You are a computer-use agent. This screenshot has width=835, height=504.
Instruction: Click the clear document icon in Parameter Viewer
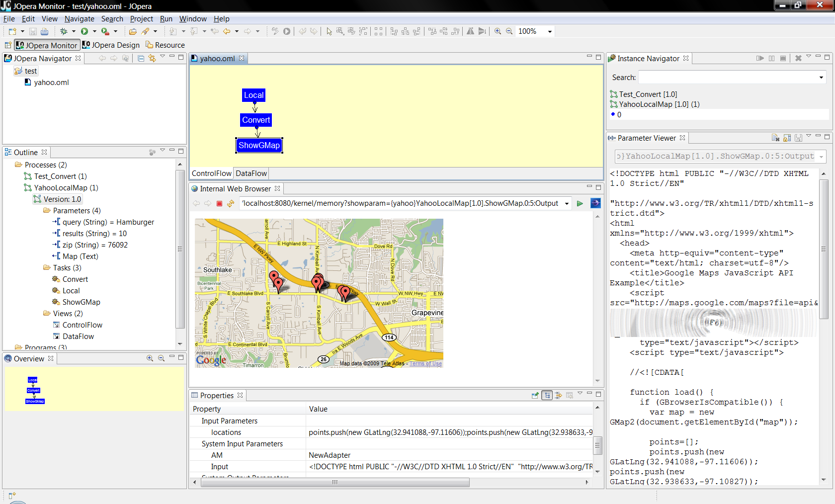775,138
